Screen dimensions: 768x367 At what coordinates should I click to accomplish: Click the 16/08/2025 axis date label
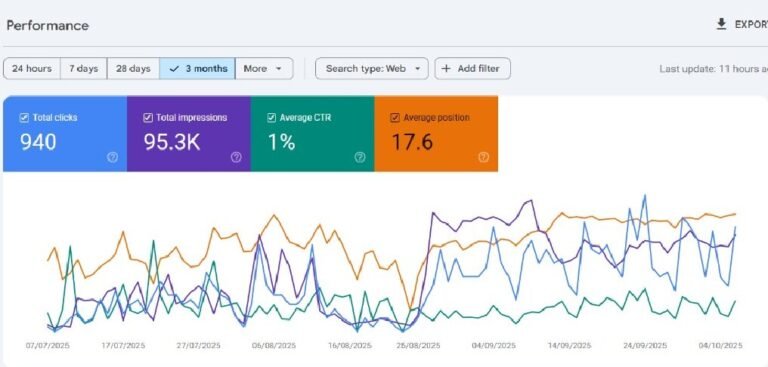[x=350, y=345]
